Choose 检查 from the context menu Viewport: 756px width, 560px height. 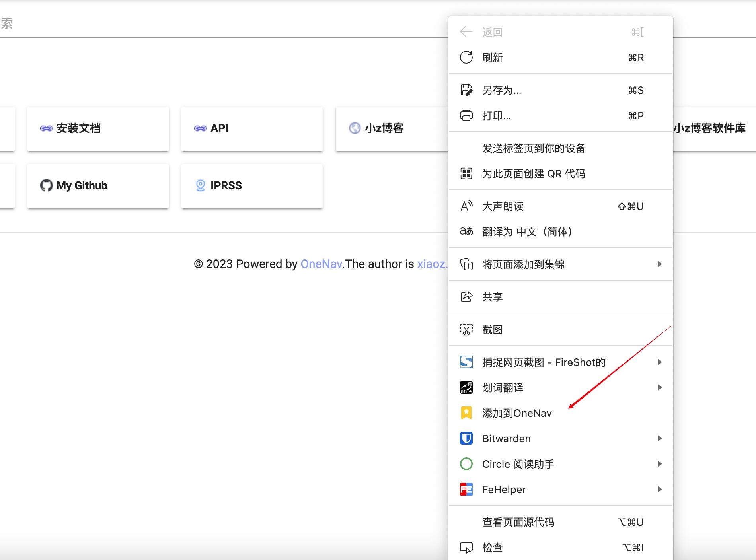pos(561,547)
